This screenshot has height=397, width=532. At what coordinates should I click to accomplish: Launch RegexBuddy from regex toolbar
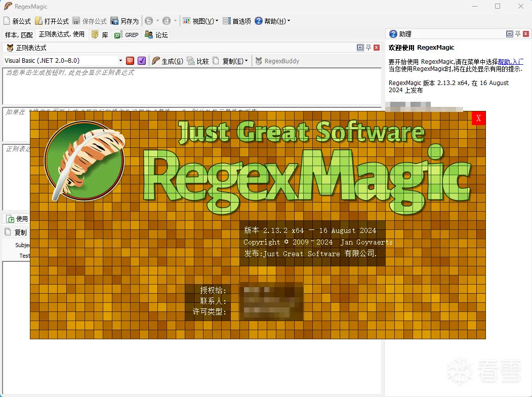click(277, 61)
